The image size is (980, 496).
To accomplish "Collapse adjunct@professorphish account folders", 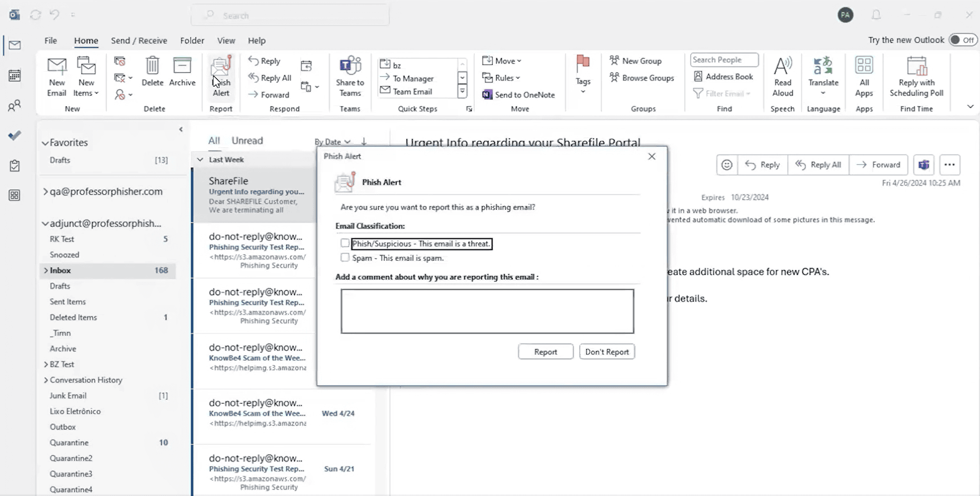I will tap(45, 224).
